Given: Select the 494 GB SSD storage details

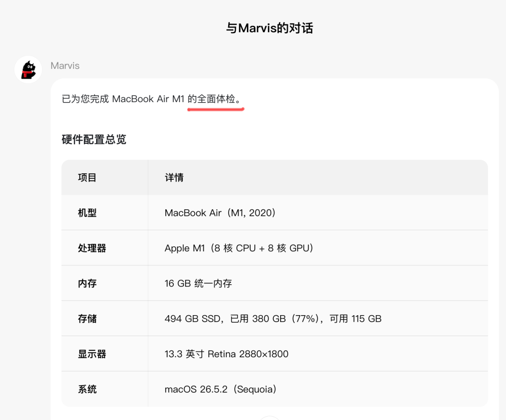Looking at the screenshot, I should (273, 319).
